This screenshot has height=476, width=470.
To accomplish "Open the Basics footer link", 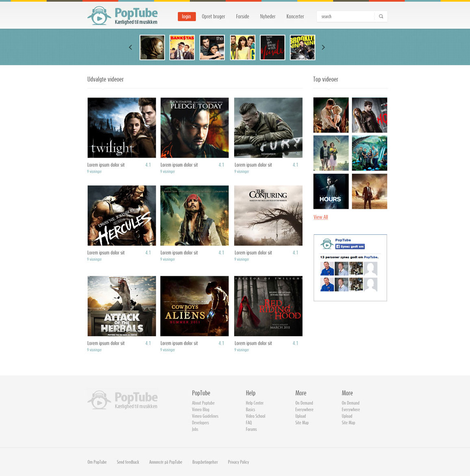I will 250,409.
